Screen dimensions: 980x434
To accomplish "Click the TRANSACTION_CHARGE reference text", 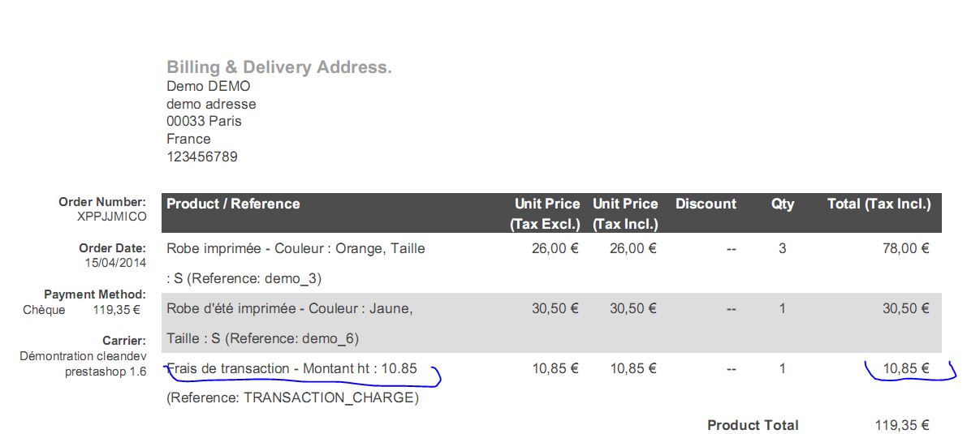I will pyautogui.click(x=292, y=398).
